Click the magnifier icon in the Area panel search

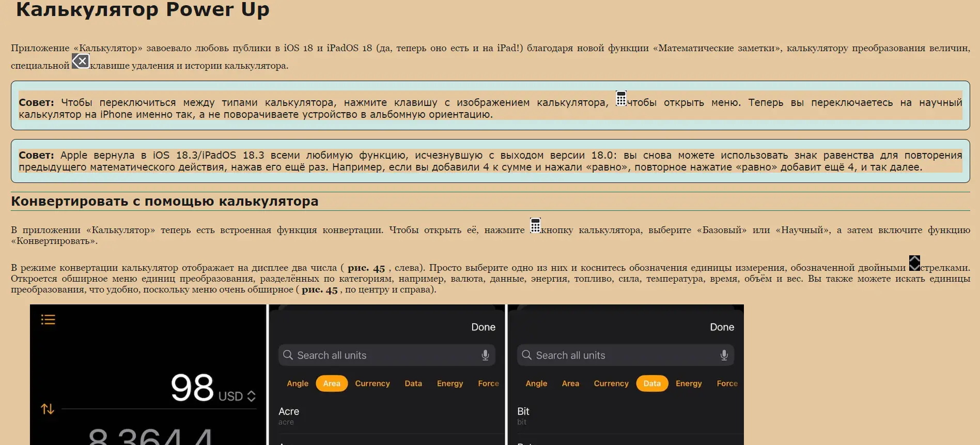pyautogui.click(x=288, y=355)
